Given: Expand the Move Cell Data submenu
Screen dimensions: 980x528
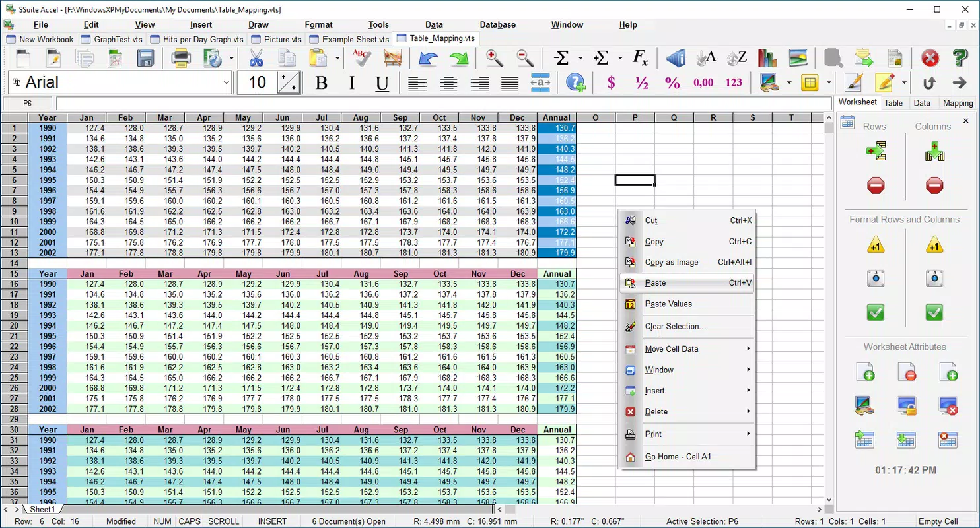Looking at the screenshot, I should click(687, 349).
